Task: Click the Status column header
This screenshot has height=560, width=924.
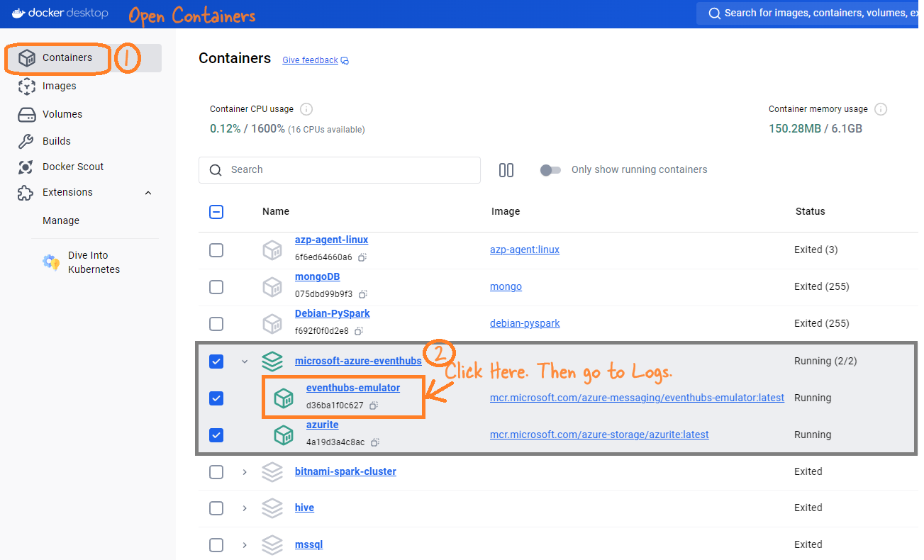Action: [811, 211]
